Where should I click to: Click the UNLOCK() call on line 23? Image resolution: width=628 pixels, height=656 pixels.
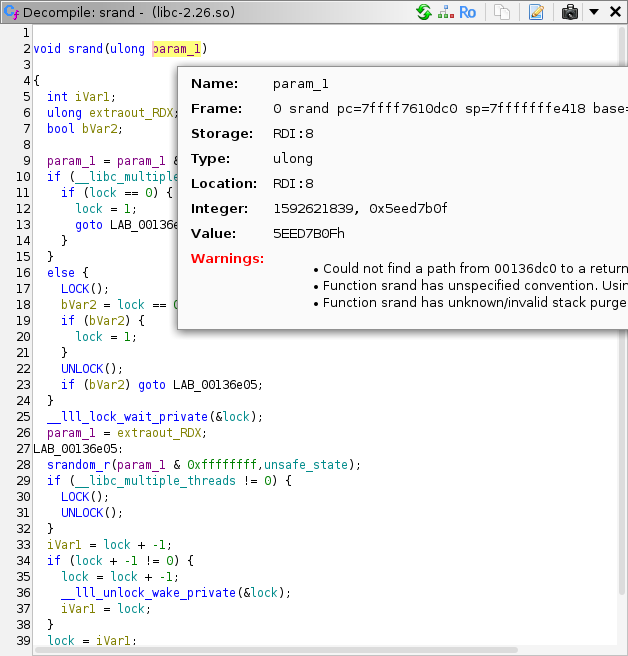point(82,369)
